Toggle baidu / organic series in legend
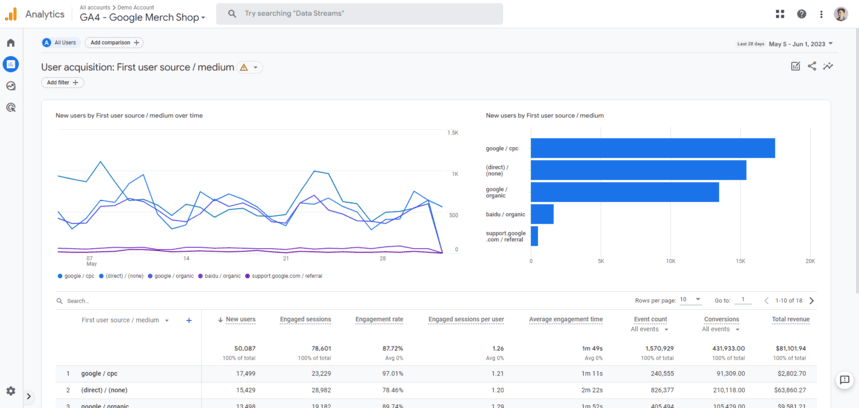The width and height of the screenshot is (859, 408). pos(222,275)
